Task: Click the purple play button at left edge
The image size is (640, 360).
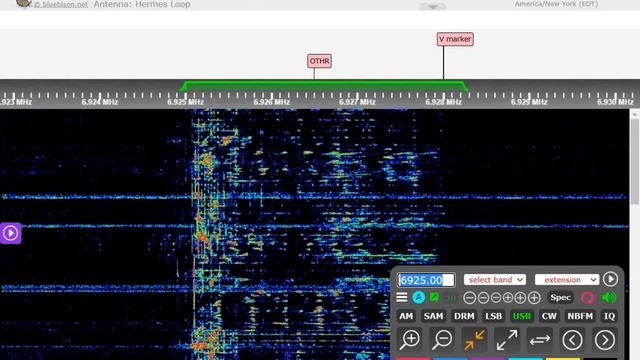Action: point(11,233)
